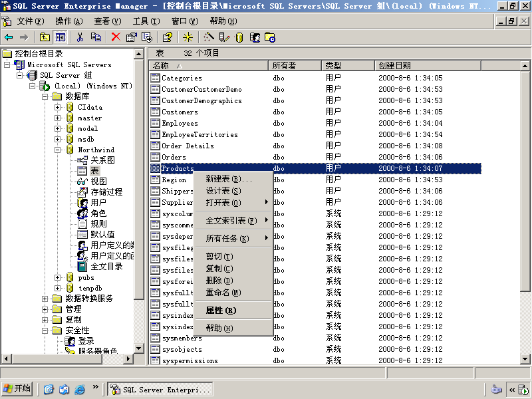Click the Export list toolbar icon

[147, 37]
